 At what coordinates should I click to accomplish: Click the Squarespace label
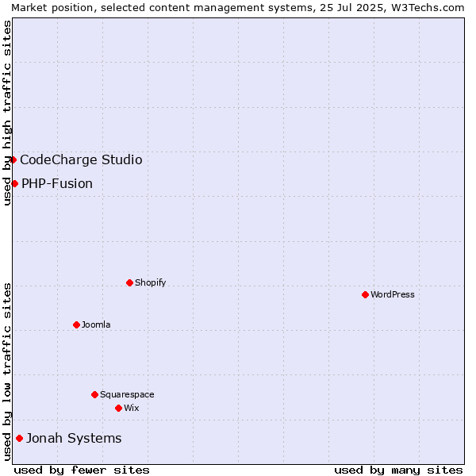pyautogui.click(x=127, y=394)
